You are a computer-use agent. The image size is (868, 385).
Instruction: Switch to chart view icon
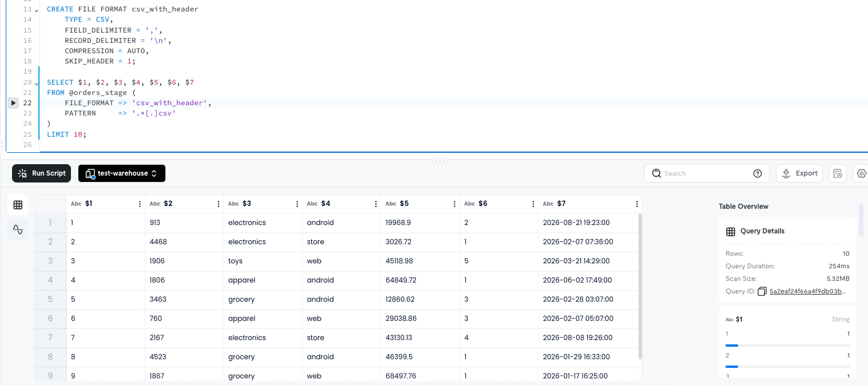coord(18,229)
